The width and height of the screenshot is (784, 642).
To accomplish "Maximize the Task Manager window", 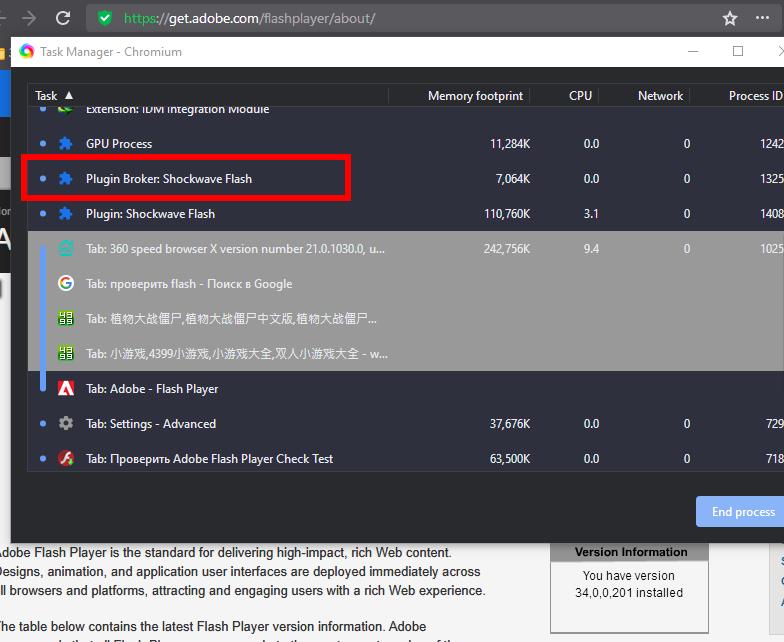I will tap(738, 52).
